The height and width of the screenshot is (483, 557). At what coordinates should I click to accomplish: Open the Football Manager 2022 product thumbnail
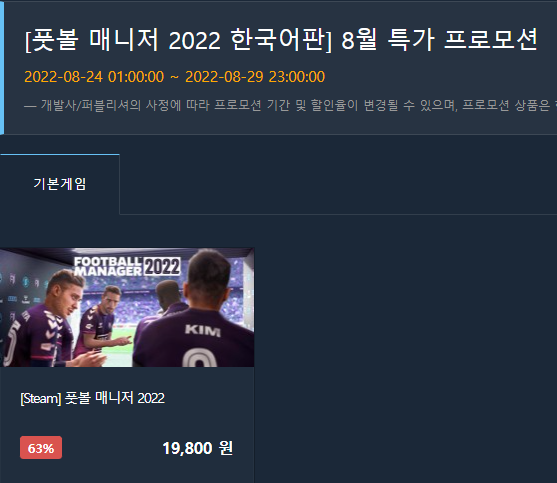tap(127, 307)
